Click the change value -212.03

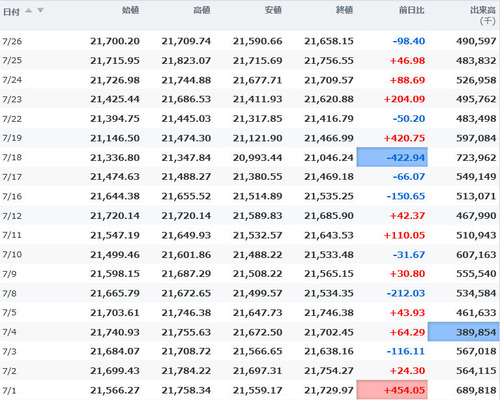pyautogui.click(x=406, y=293)
